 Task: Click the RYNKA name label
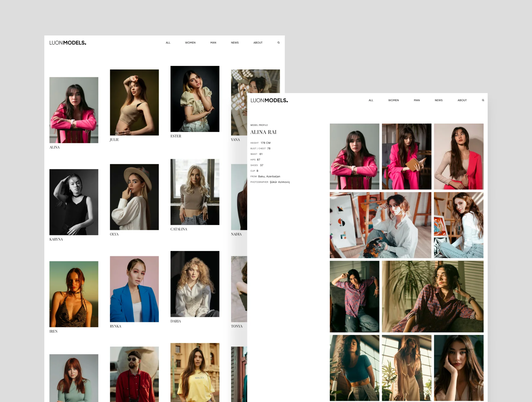(116, 326)
